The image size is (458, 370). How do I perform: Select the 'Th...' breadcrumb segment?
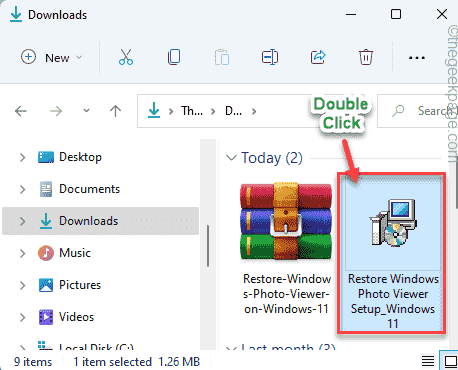(192, 111)
